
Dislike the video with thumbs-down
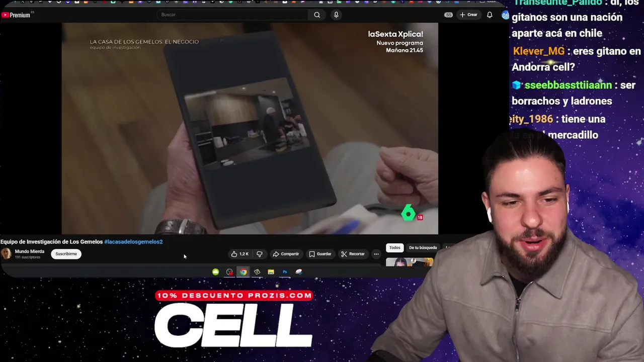coord(260,254)
